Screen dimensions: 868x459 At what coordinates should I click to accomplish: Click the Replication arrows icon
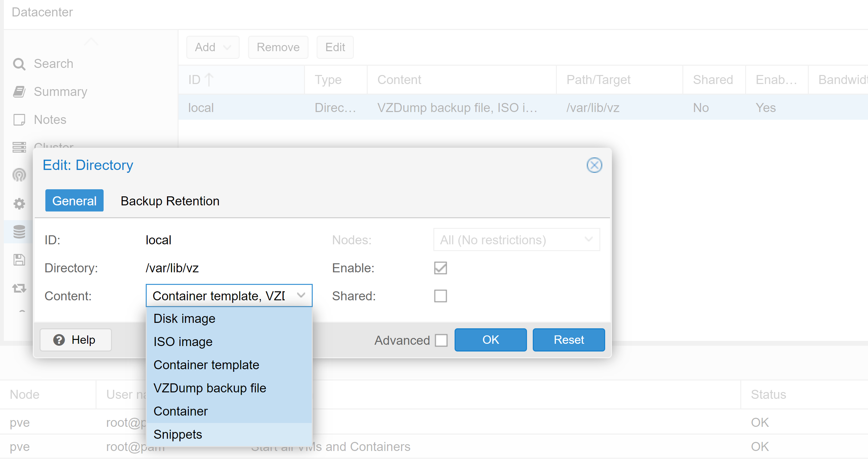pyautogui.click(x=19, y=288)
